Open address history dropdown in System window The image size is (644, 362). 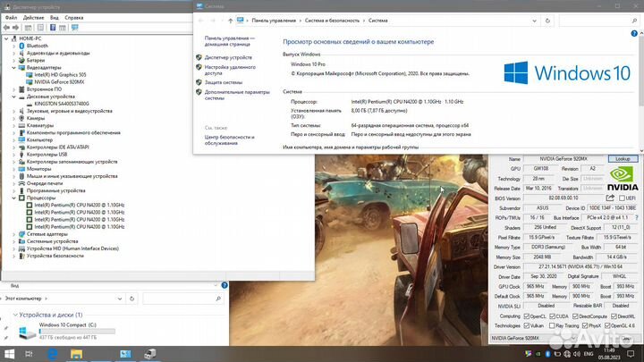[x=534, y=21]
